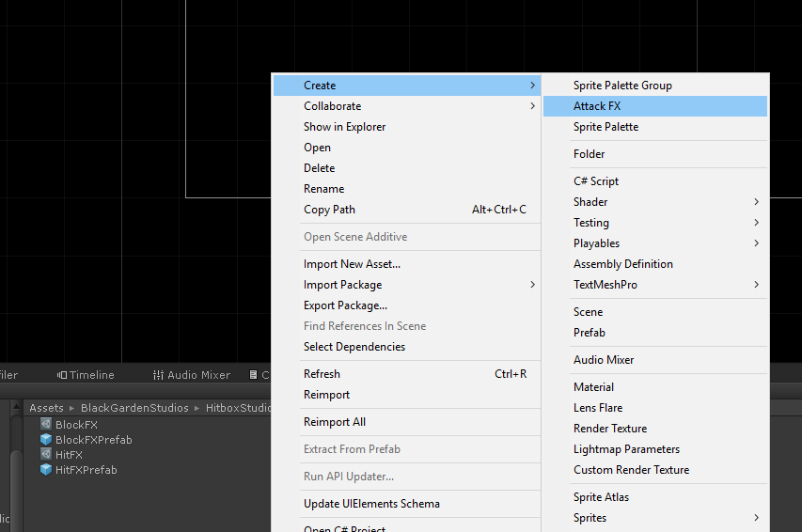Click Update UIElements Schema
This screenshot has height=532, width=802.
(x=406, y=504)
